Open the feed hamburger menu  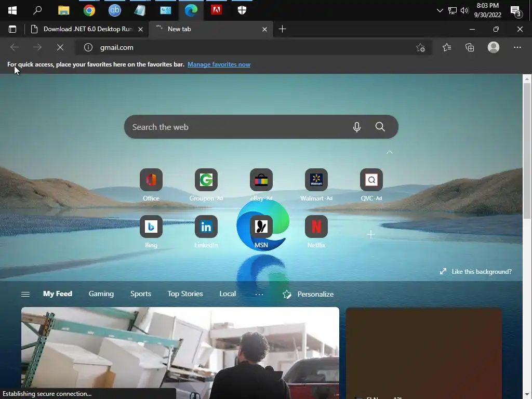point(25,294)
